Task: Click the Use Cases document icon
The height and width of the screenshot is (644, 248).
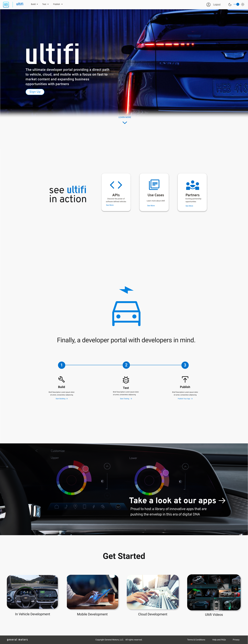Action: coord(154,185)
